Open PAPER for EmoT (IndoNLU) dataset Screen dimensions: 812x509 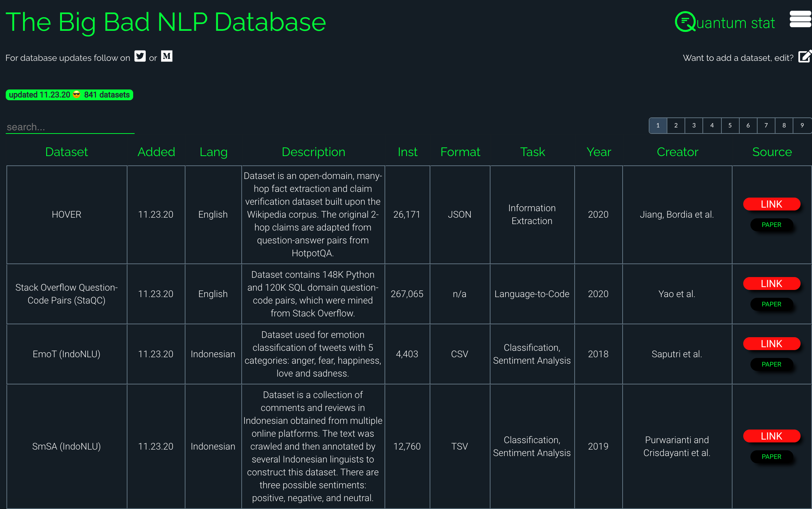772,364
